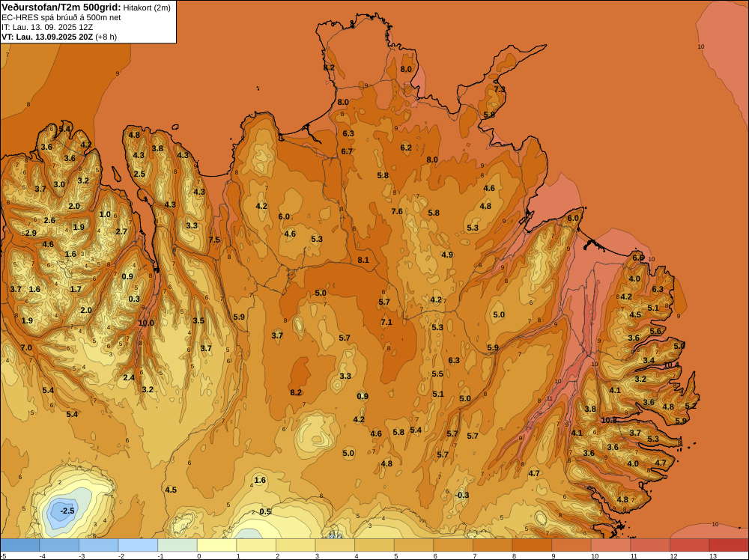The height and width of the screenshot is (560, 749).
Task: Click the 8.1 temperature label
Action: coord(363,260)
